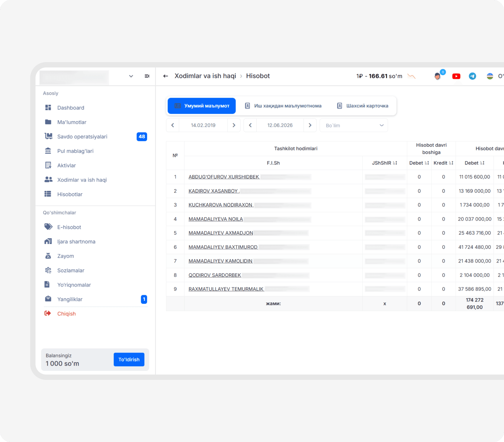Sort Kredit column at period start
Image resolution: width=504 pixels, height=442 pixels.
tap(451, 163)
